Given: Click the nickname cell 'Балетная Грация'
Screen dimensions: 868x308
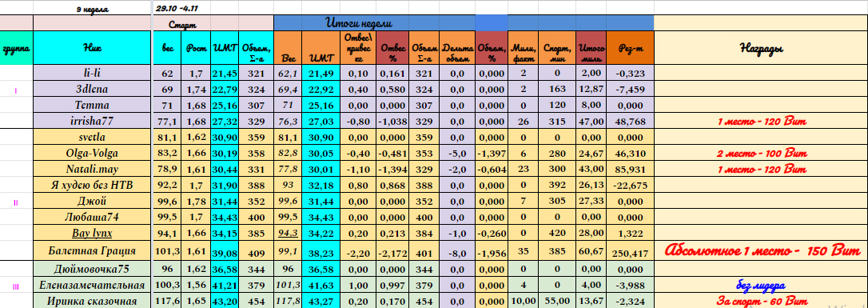Looking at the screenshot, I should pos(93,251).
